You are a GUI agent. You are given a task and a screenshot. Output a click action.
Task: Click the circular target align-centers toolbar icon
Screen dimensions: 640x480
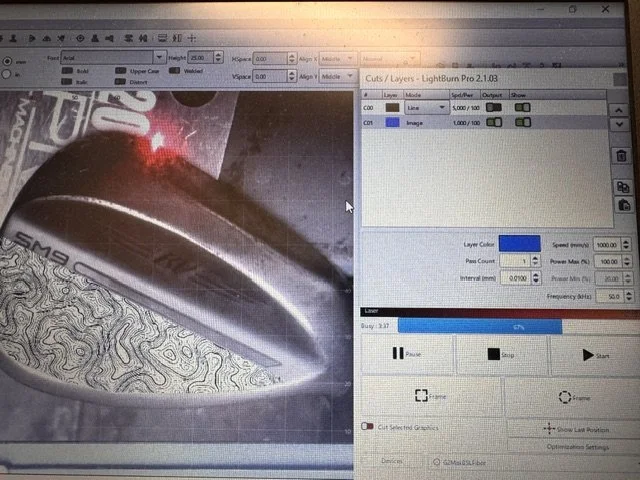[80, 38]
